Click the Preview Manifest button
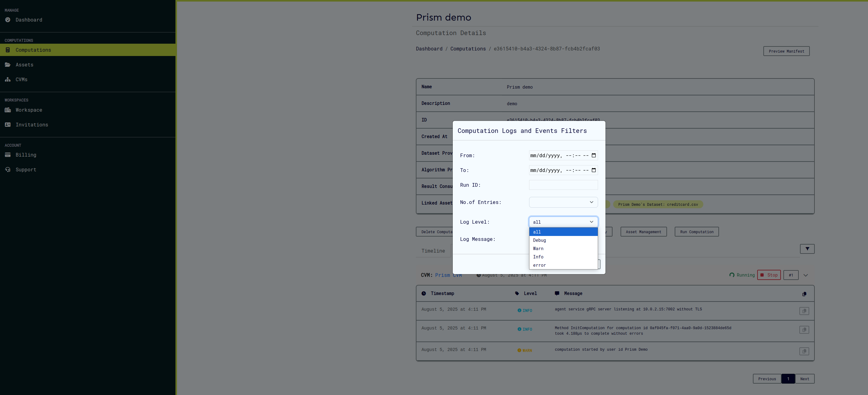This screenshot has width=868, height=395. (786, 51)
